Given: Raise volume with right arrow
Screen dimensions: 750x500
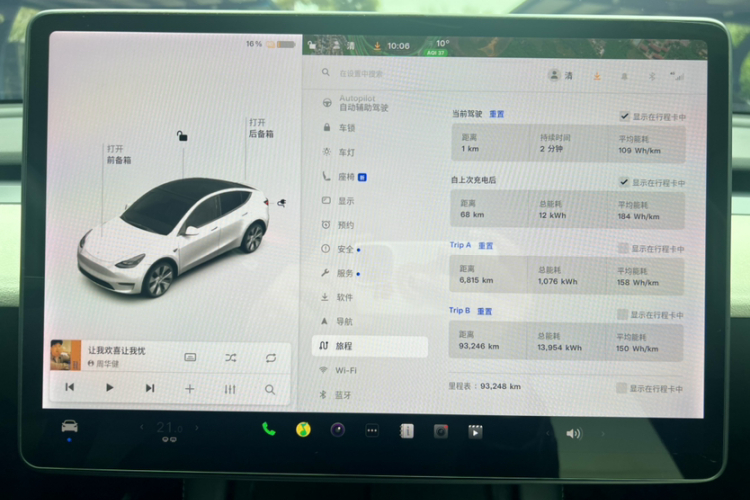Looking at the screenshot, I should pyautogui.click(x=603, y=434).
